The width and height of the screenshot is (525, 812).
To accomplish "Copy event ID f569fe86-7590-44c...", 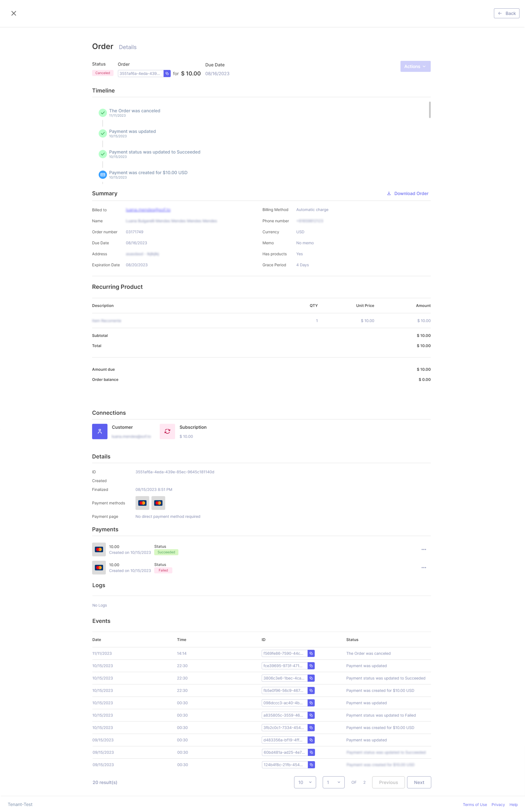I will tap(311, 653).
